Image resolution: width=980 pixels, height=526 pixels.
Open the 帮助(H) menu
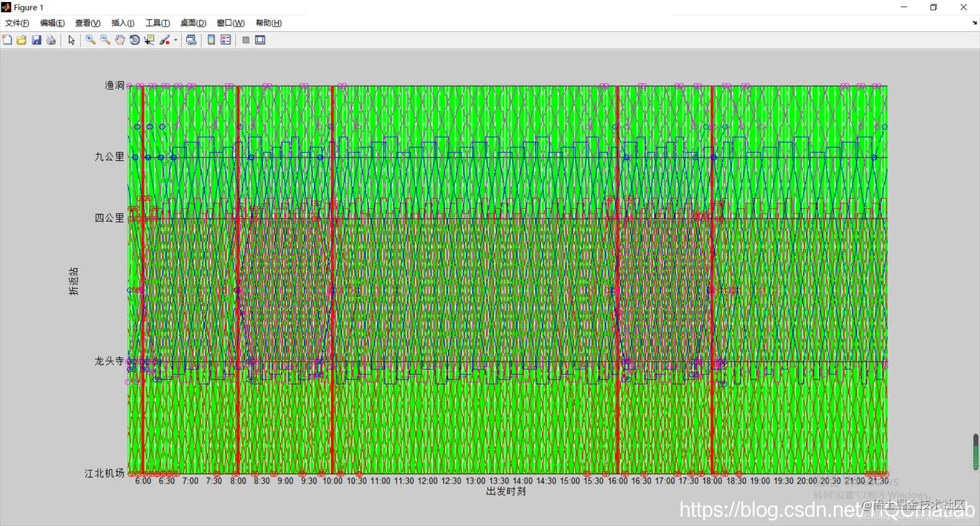pyautogui.click(x=269, y=23)
